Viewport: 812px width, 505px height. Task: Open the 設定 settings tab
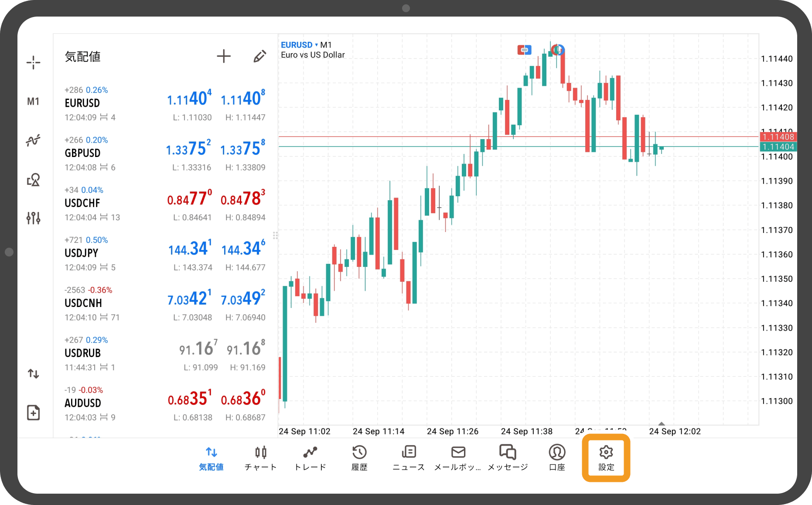pyautogui.click(x=606, y=458)
